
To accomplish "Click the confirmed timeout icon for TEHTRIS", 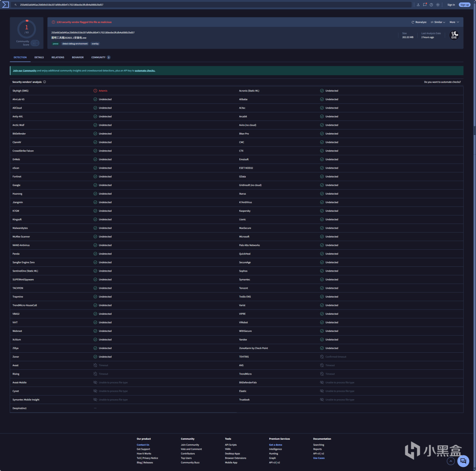I will tap(322, 357).
